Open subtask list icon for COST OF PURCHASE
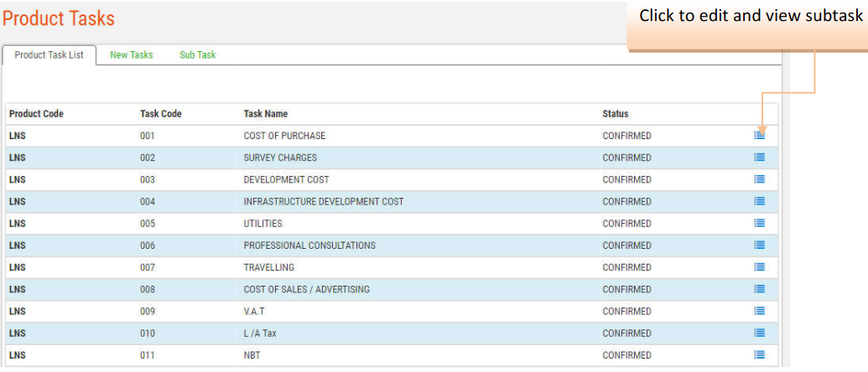Viewport: 868px width, 372px height. 759,135
